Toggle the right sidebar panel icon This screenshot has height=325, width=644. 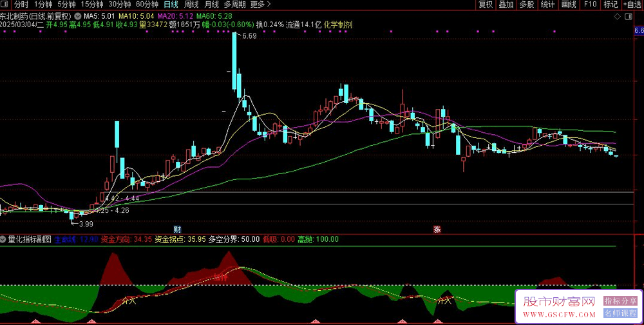click(x=628, y=17)
